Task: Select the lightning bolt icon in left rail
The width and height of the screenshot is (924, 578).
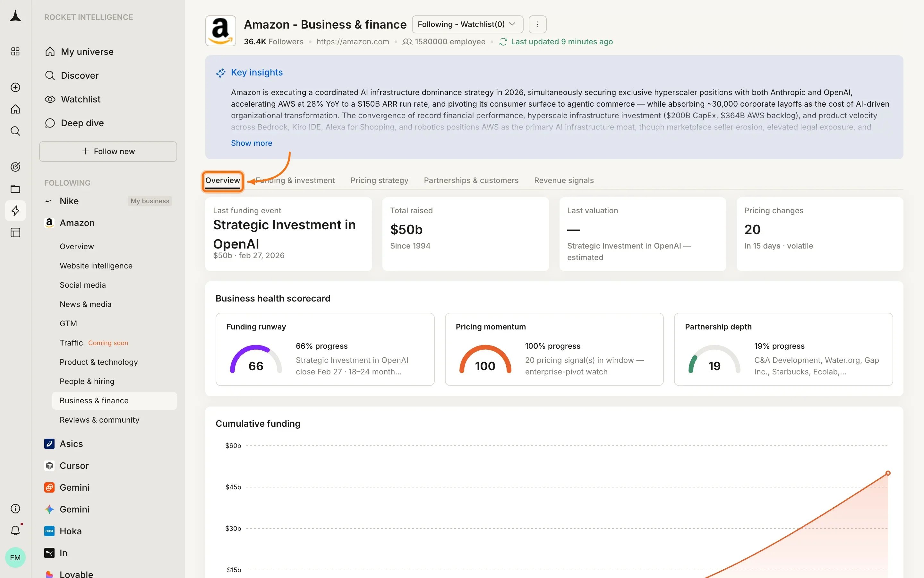Action: coord(15,211)
